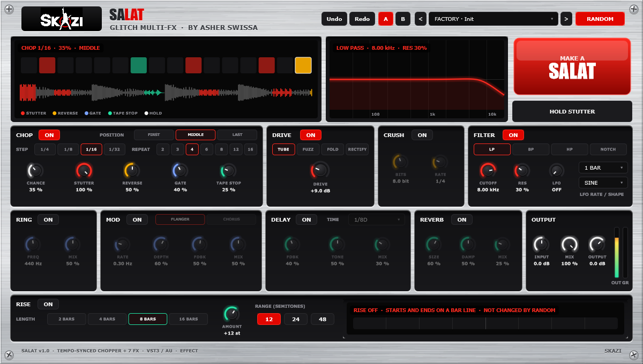This screenshot has width=643, height=364.
Task: Select the FUZZ drive type
Action: pyautogui.click(x=308, y=149)
